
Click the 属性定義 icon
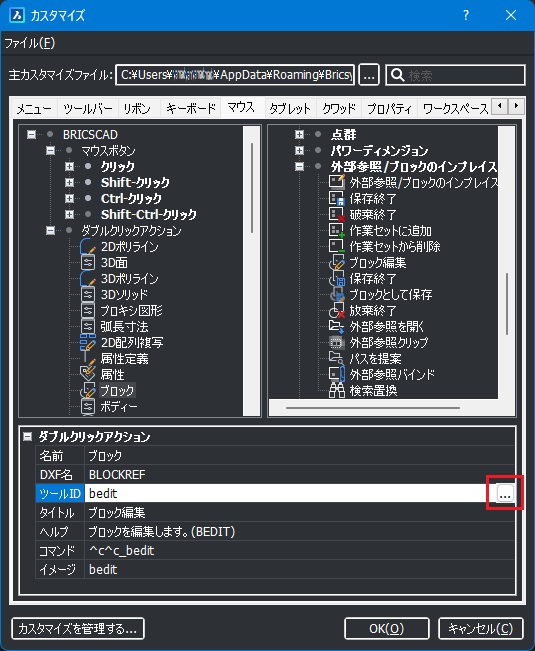(88, 359)
